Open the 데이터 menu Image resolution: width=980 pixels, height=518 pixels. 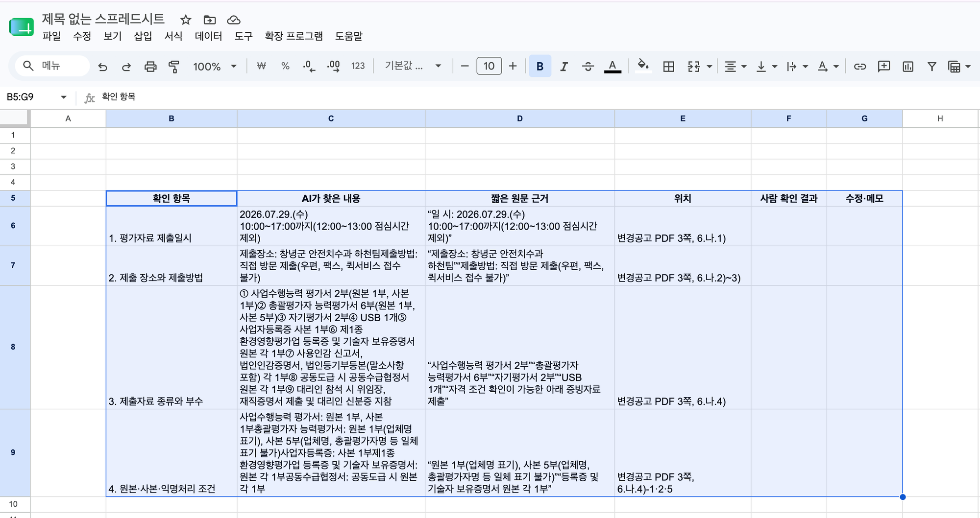coord(208,36)
